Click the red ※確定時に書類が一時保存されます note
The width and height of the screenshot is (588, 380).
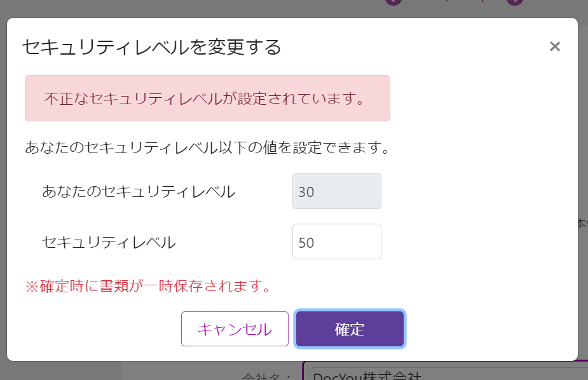click(148, 287)
